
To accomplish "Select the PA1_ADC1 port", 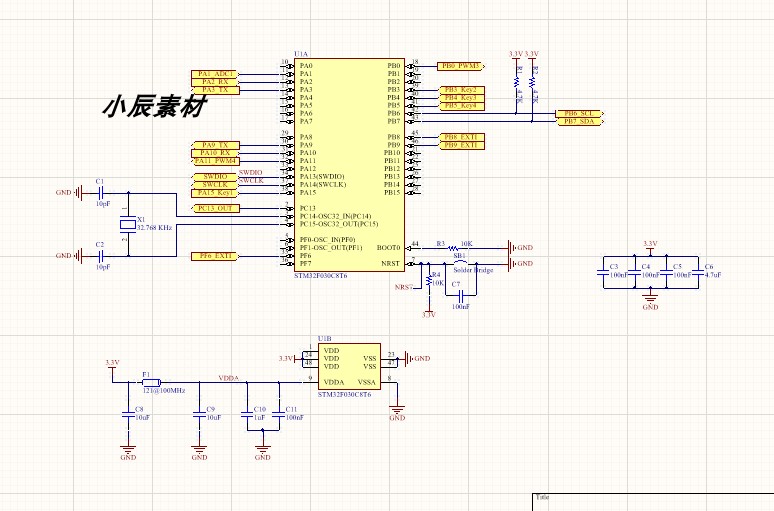I will [215, 74].
